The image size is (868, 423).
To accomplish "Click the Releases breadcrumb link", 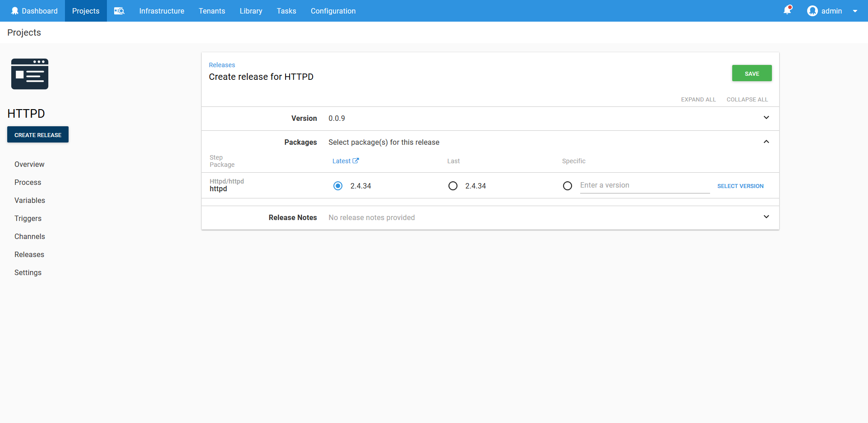I will [x=222, y=65].
